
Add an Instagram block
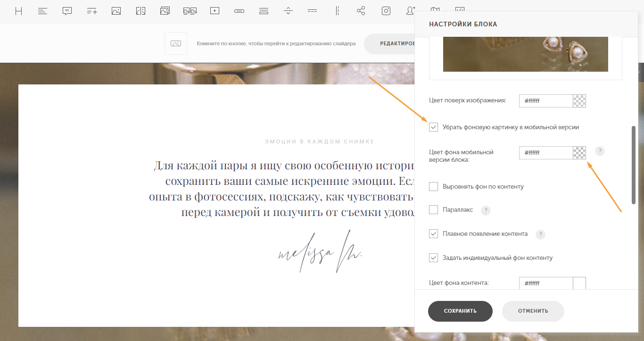point(386,11)
